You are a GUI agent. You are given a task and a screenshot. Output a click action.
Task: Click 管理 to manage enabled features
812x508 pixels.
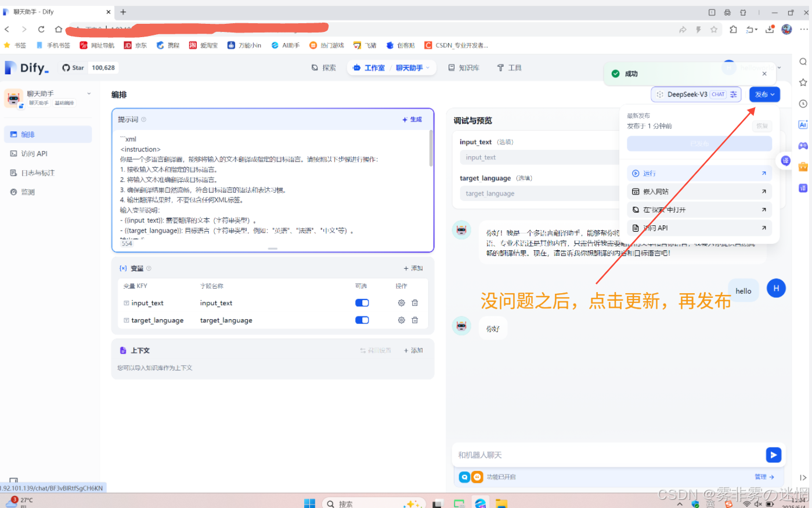(764, 477)
